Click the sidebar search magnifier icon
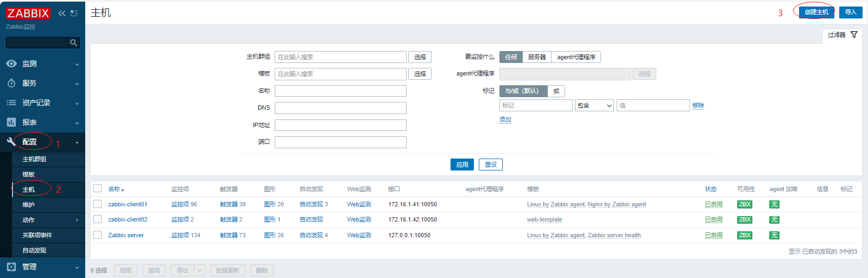The width and height of the screenshot is (868, 278). coord(73,42)
